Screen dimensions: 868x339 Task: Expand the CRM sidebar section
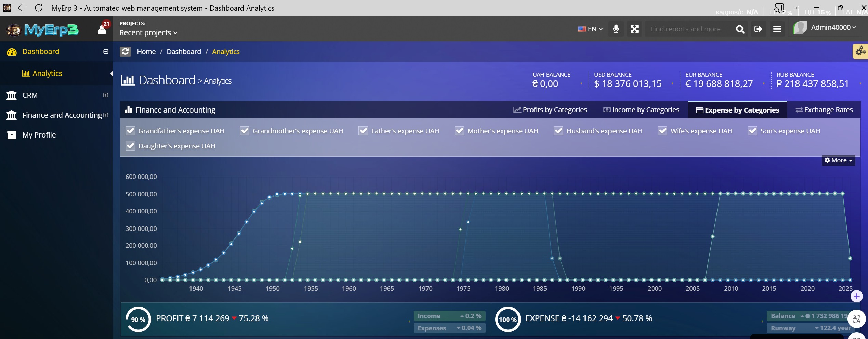(x=106, y=95)
